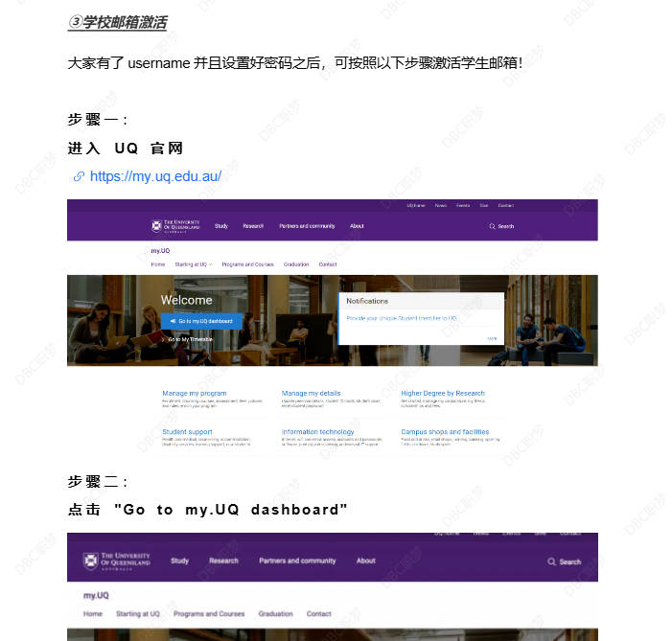This screenshot has width=672, height=641.
Task: Click More in the Notifications panel
Action: click(x=492, y=338)
